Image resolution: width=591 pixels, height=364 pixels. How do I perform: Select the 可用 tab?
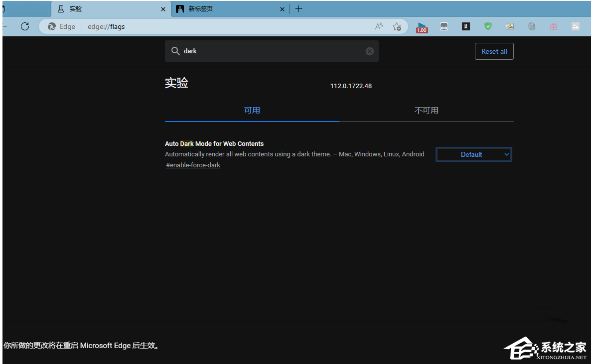point(252,110)
